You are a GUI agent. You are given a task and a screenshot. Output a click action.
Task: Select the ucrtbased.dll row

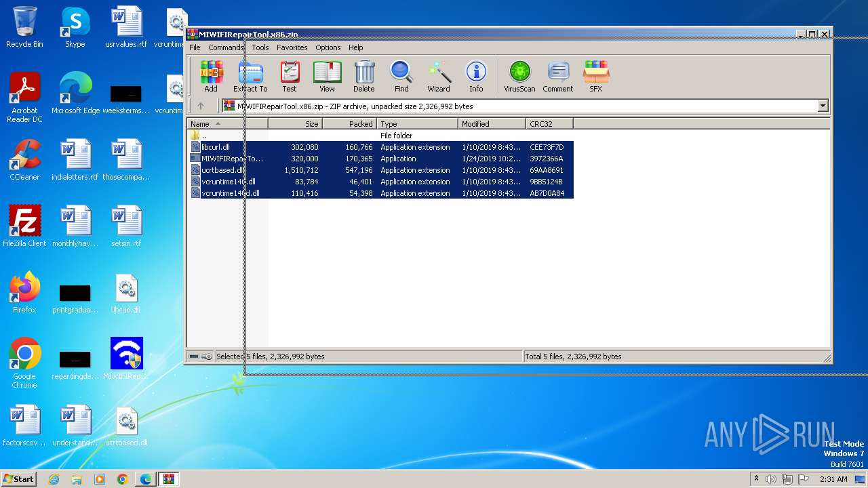(380, 170)
